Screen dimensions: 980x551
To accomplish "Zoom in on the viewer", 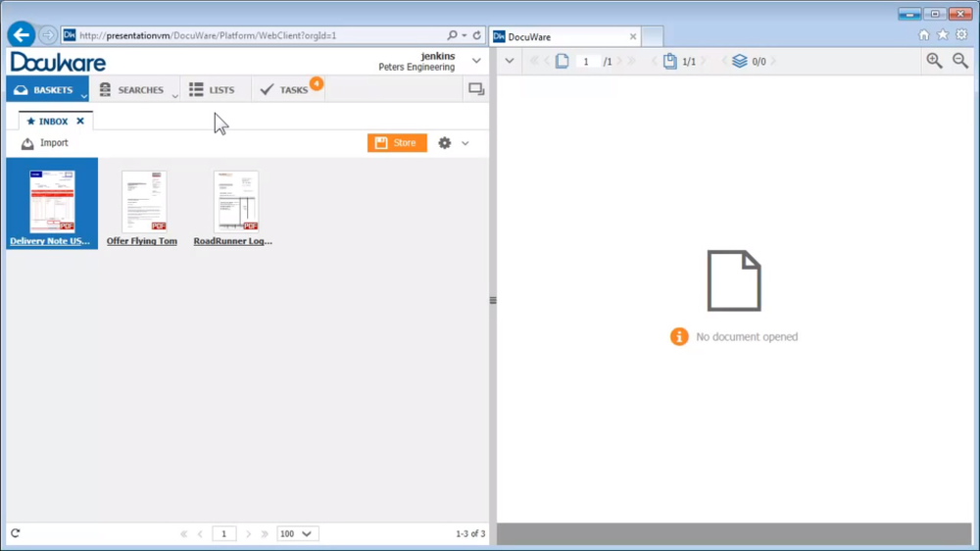I will coord(934,61).
